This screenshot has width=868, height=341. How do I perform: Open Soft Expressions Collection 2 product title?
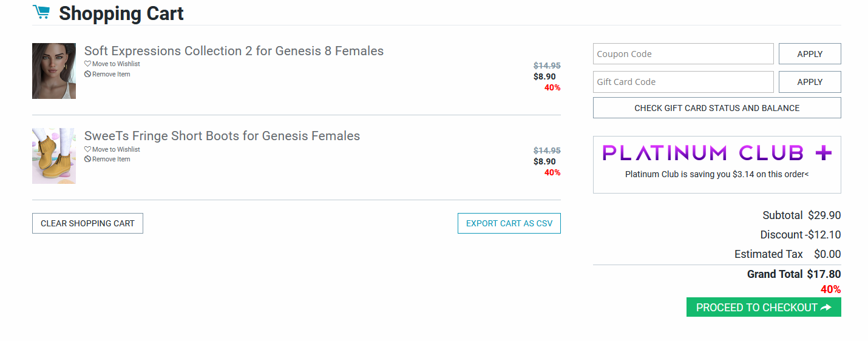pos(234,51)
